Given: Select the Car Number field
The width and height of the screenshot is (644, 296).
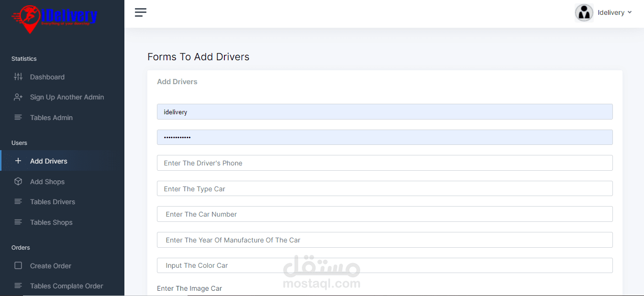Looking at the screenshot, I should click(385, 214).
